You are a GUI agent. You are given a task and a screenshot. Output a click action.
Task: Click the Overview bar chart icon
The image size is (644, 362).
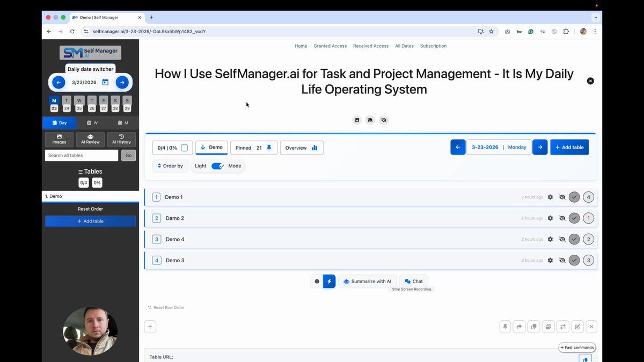(314, 148)
